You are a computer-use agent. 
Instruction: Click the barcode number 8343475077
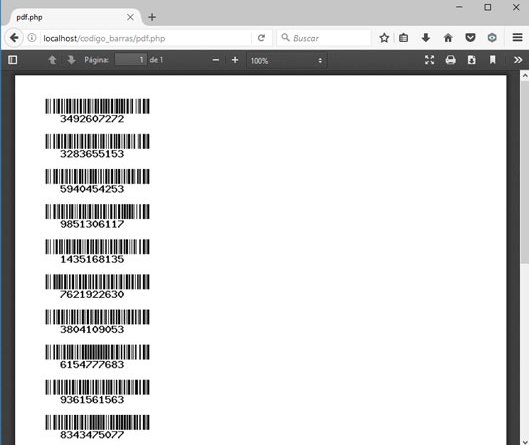click(92, 435)
